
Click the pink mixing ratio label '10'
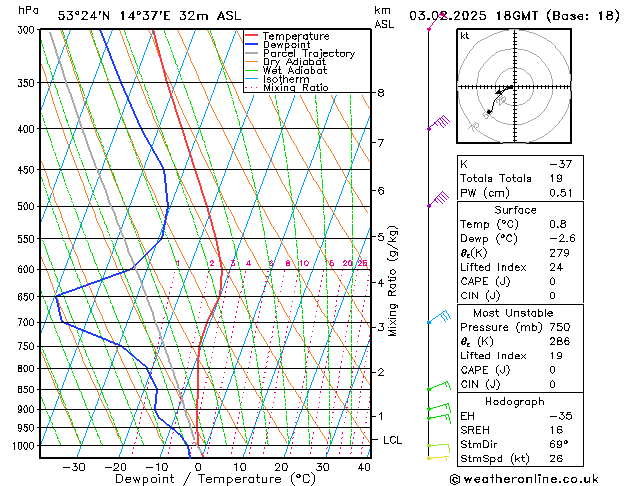point(304,263)
